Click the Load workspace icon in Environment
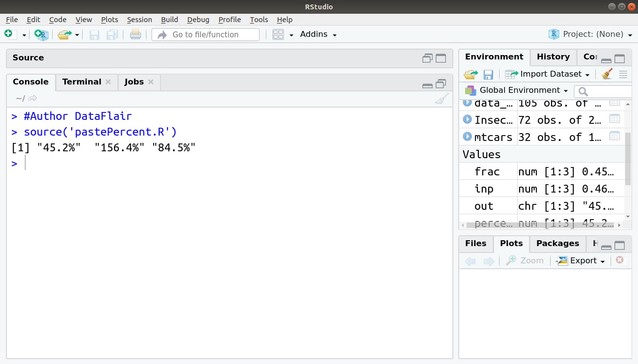The width and height of the screenshot is (638, 364). tap(471, 74)
